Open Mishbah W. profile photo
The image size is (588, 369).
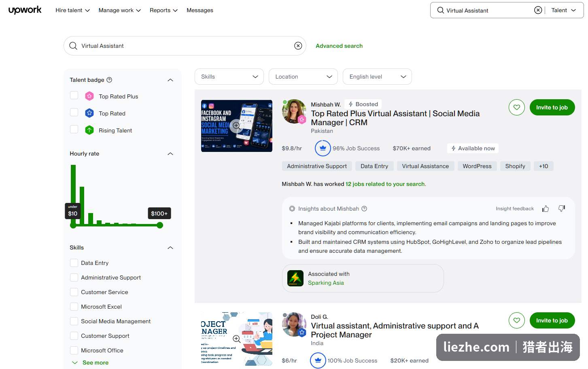coord(294,111)
